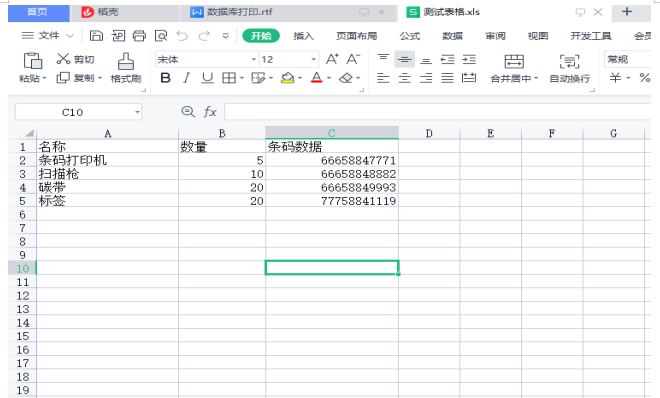
Task: Click Merge and Center icon
Action: [x=514, y=61]
